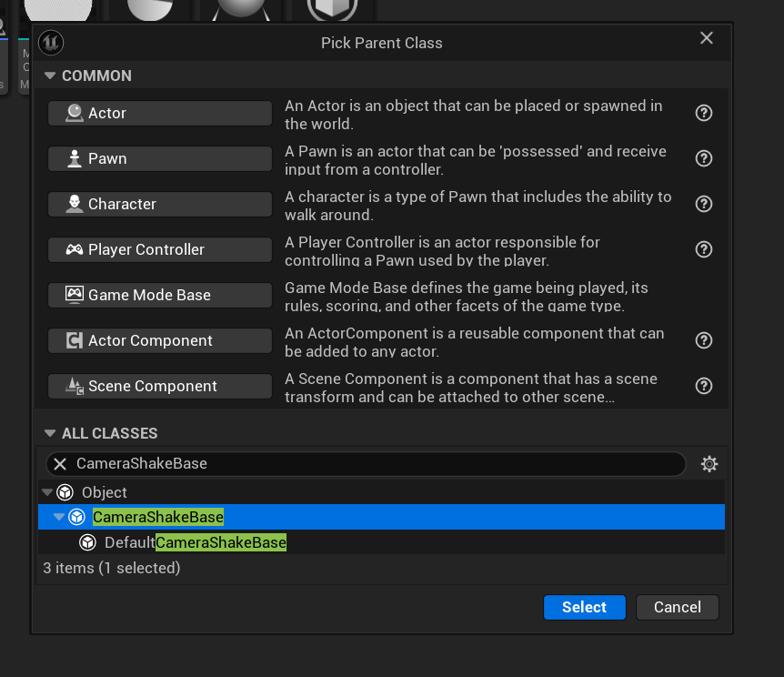
Task: Click help icon for Player Controller
Action: coord(703,249)
